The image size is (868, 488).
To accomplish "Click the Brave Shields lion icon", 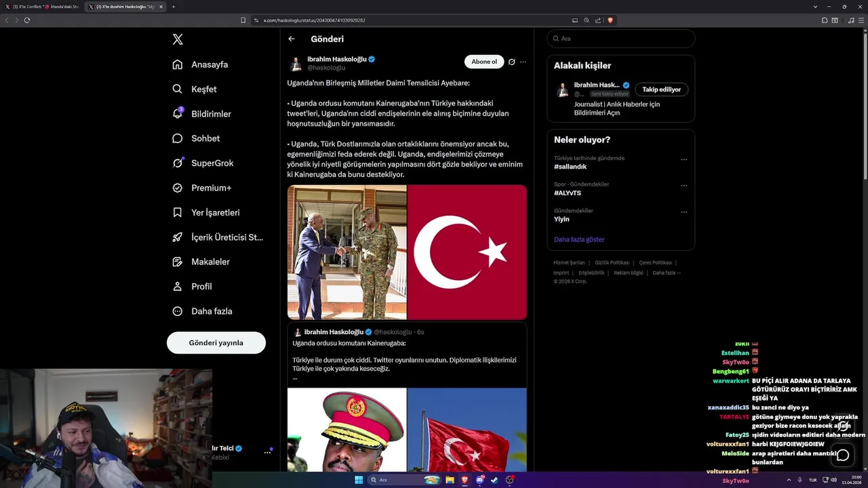I will (x=610, y=20).
